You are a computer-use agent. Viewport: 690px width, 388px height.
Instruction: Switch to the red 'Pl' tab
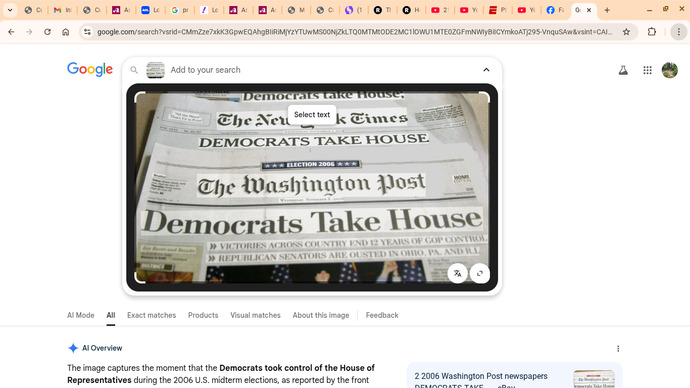click(497, 10)
